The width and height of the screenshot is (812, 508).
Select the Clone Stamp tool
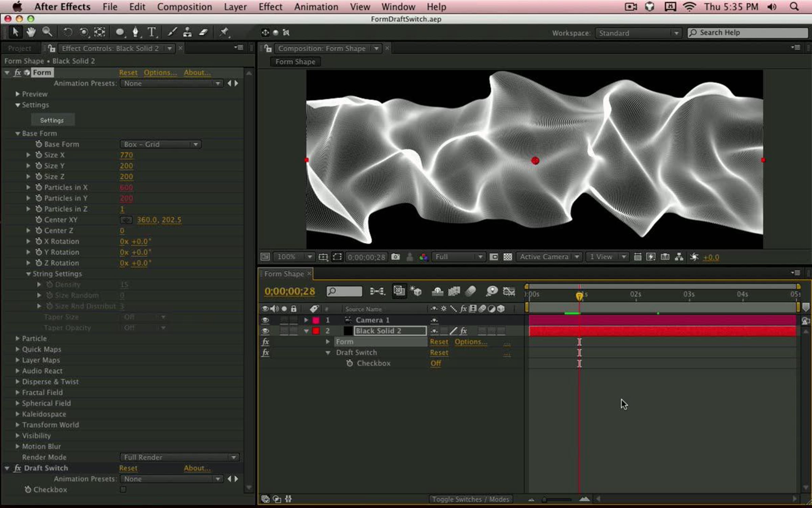187,32
